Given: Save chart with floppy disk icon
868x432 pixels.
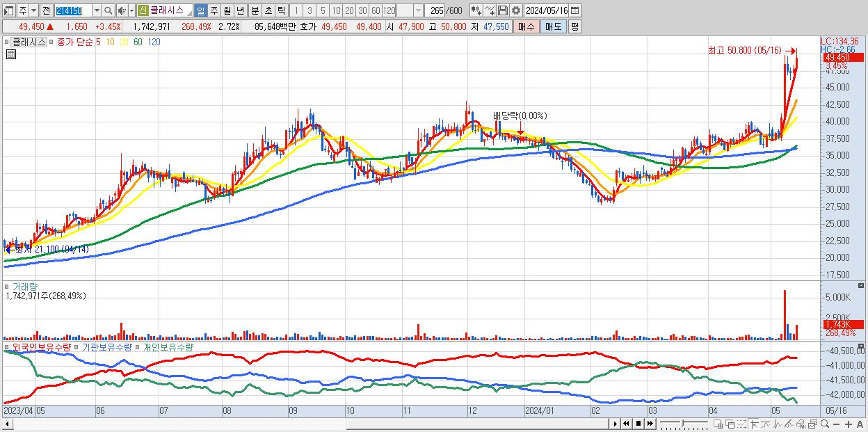Looking at the screenshot, I should tap(502, 10).
